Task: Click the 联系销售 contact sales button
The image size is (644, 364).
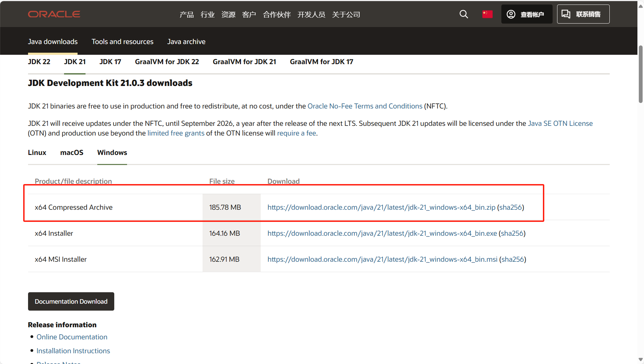Action: (x=583, y=14)
